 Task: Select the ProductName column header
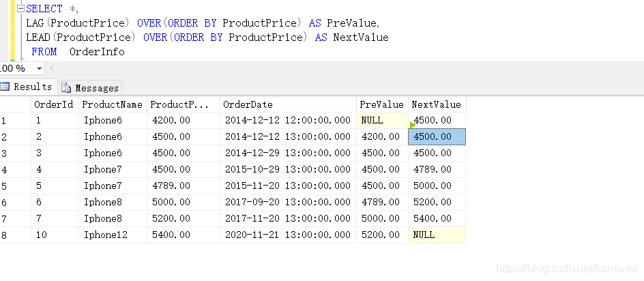(x=111, y=104)
